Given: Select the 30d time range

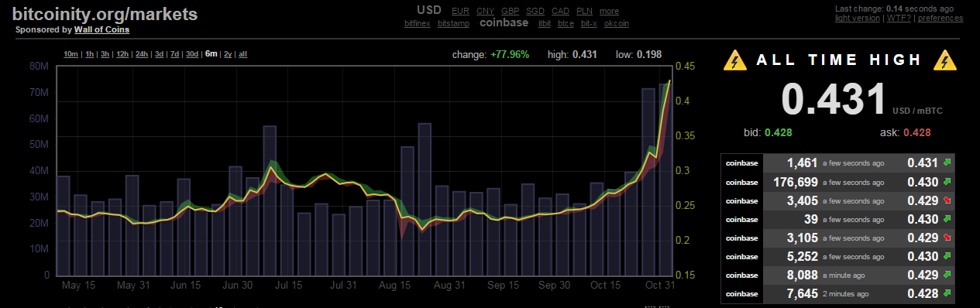Looking at the screenshot, I should pyautogui.click(x=192, y=54).
